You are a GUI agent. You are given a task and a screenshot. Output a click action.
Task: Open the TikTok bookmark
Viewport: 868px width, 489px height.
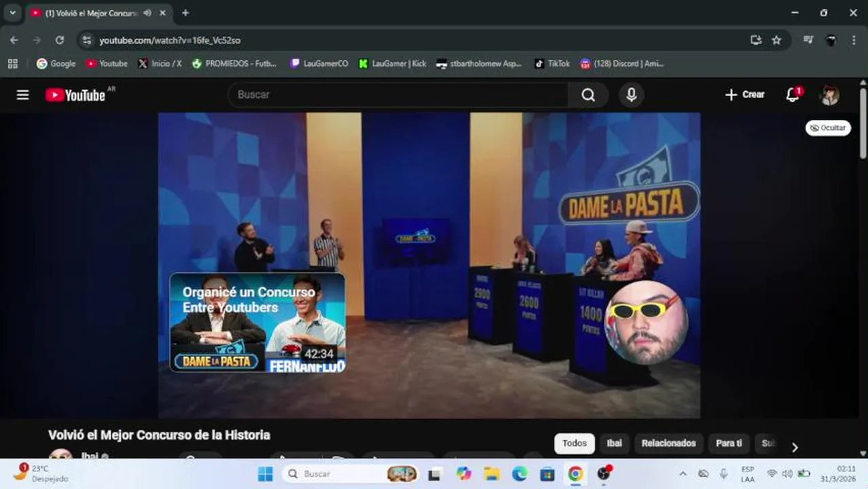551,63
